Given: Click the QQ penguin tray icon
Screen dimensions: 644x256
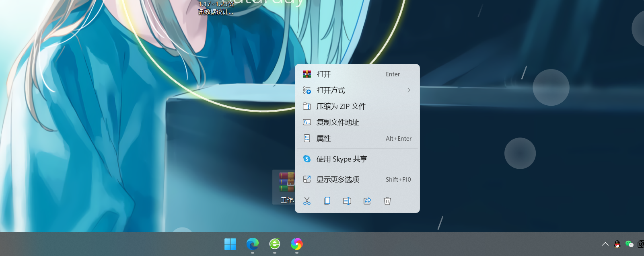Looking at the screenshot, I should tap(617, 244).
